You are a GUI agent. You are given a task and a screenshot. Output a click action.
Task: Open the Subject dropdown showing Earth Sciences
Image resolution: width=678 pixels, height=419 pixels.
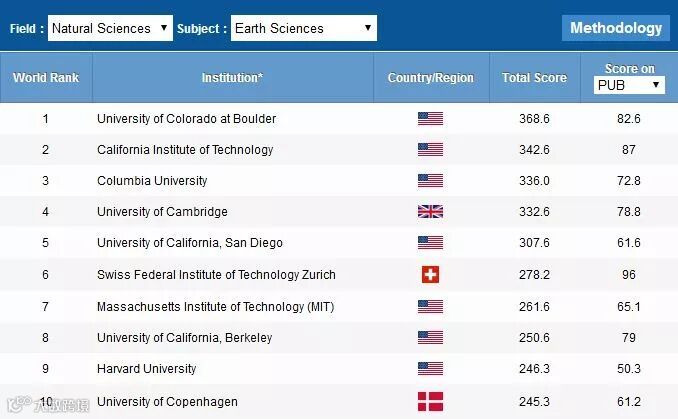point(303,28)
